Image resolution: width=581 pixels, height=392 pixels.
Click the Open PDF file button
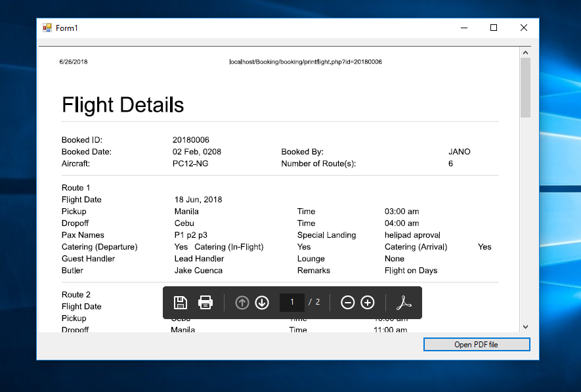(477, 344)
